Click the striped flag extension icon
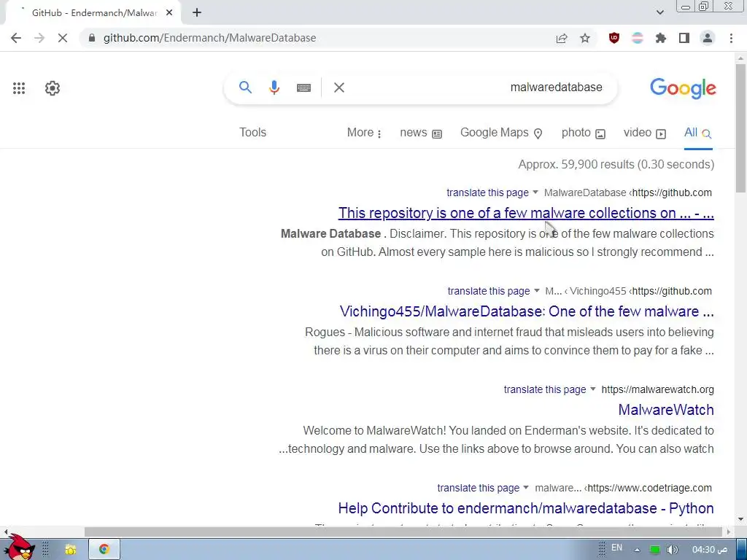The height and width of the screenshot is (560, 747). pos(638,38)
